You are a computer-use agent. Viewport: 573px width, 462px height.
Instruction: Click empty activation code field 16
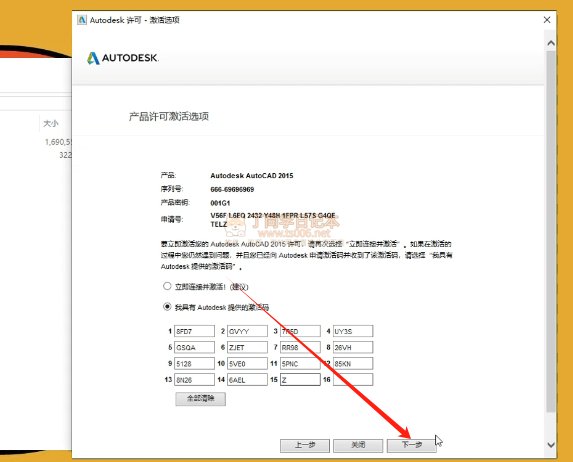[353, 379]
